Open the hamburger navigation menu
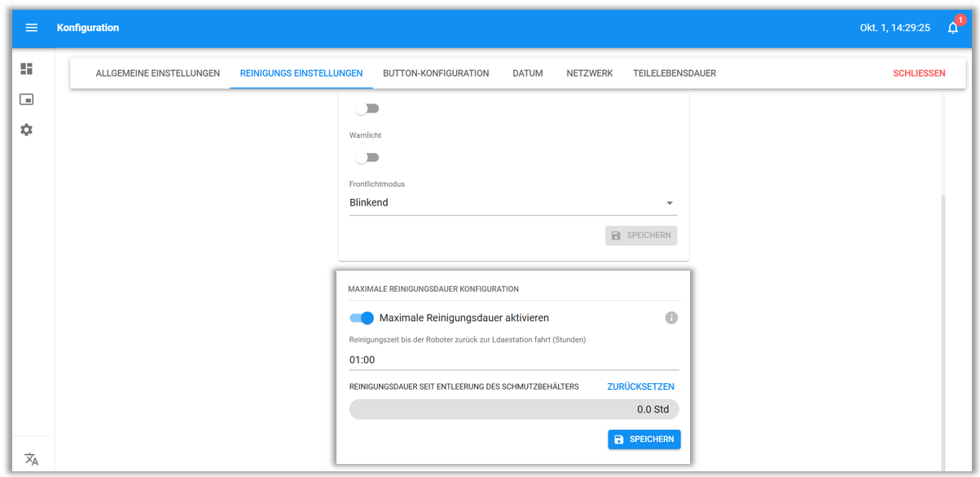Screen dimensions: 980x477 (32, 28)
